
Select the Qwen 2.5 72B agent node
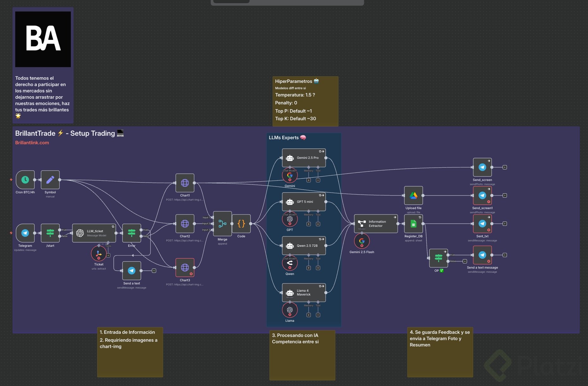pyautogui.click(x=304, y=246)
